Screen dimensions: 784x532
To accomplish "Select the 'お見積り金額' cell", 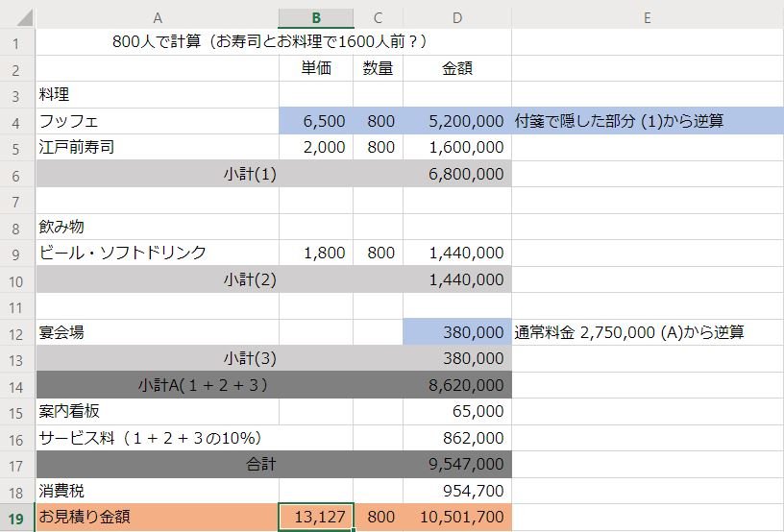I will click(157, 517).
